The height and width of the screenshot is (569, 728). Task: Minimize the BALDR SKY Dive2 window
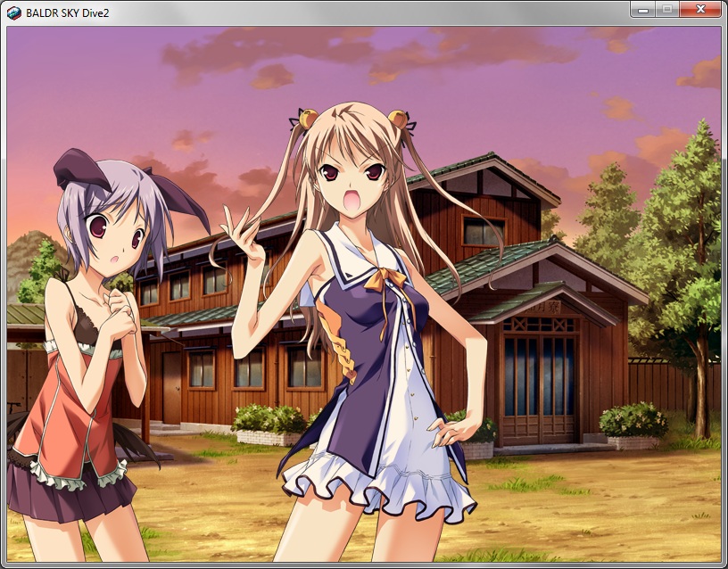coord(643,9)
